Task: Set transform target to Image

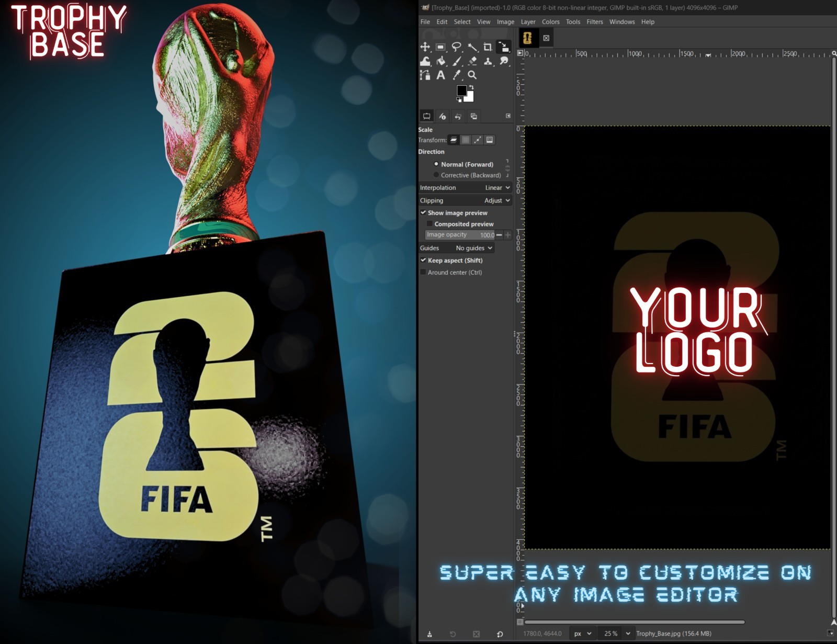Action: tap(490, 140)
